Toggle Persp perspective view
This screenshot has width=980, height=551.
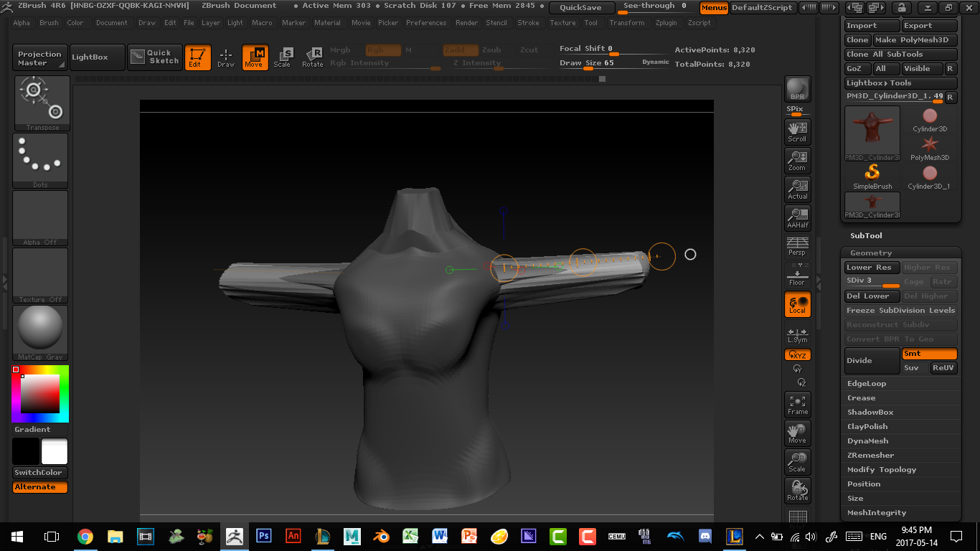[797, 246]
